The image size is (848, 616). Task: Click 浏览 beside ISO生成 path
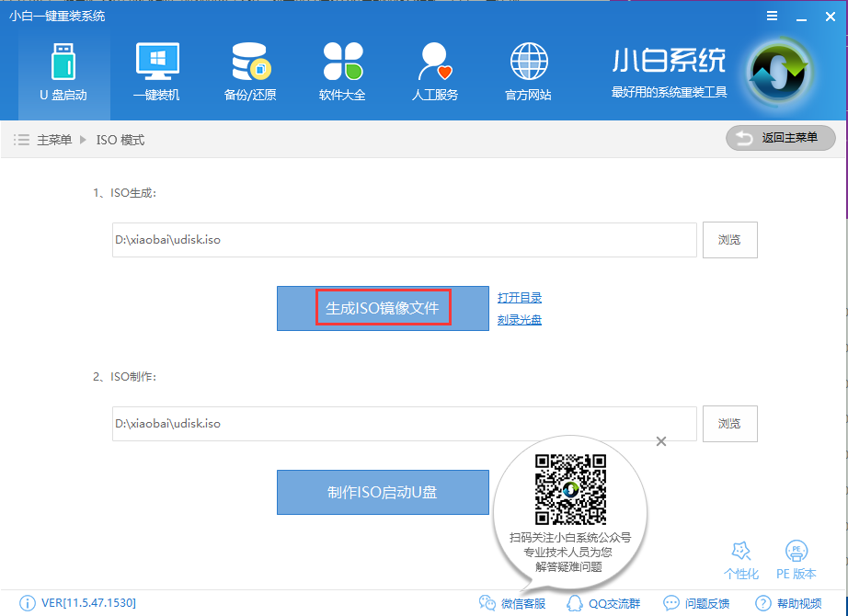729,240
